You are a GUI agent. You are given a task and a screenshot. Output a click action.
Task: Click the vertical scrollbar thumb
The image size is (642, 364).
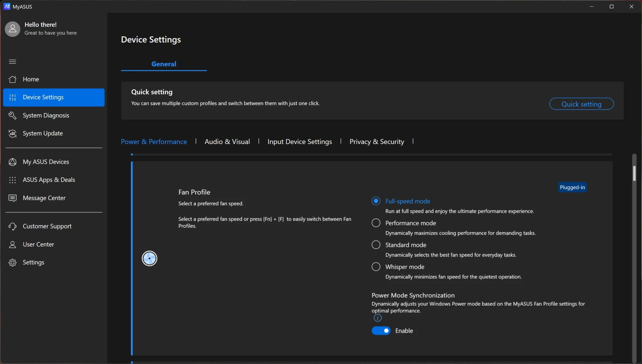(634, 173)
